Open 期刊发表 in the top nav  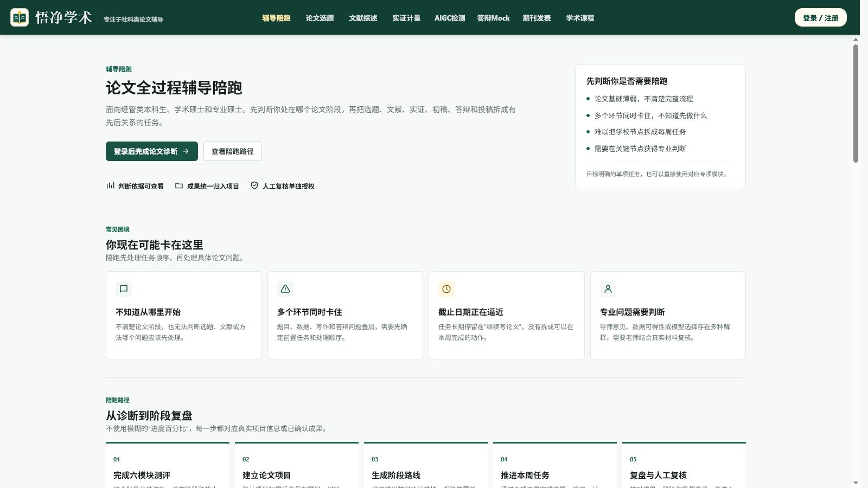click(x=537, y=18)
